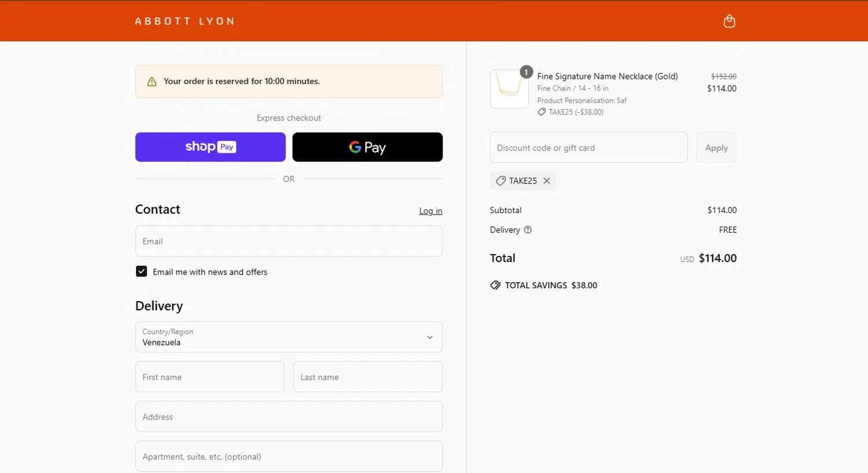This screenshot has width=868, height=473.
Task: Pay with Google Pay button
Action: (x=367, y=147)
